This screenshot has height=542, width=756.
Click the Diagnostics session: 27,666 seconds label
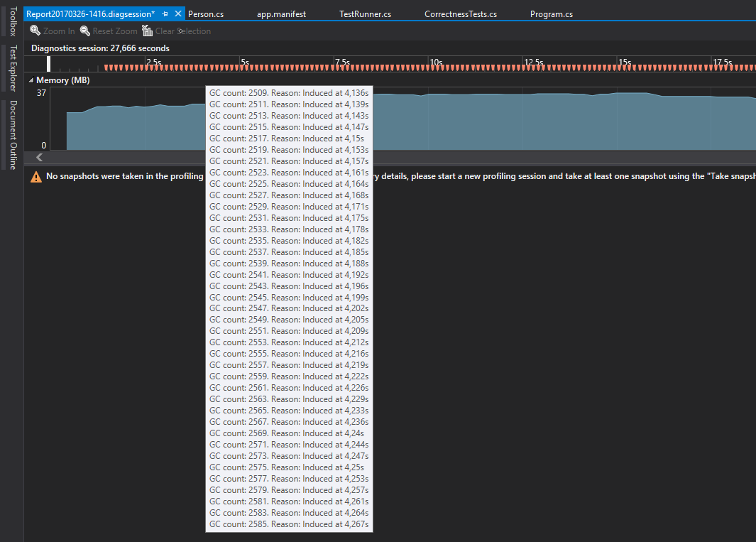point(100,48)
